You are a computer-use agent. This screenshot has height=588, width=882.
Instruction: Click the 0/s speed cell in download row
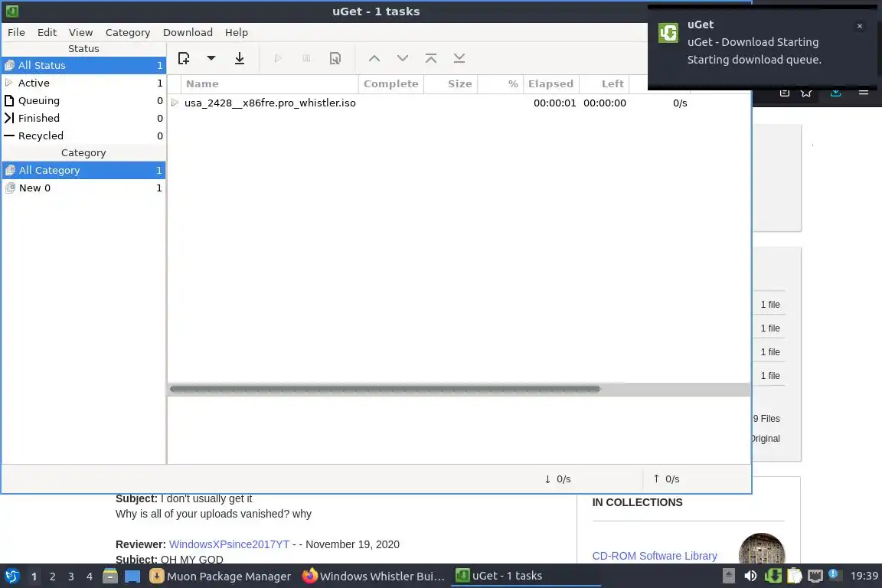[680, 103]
